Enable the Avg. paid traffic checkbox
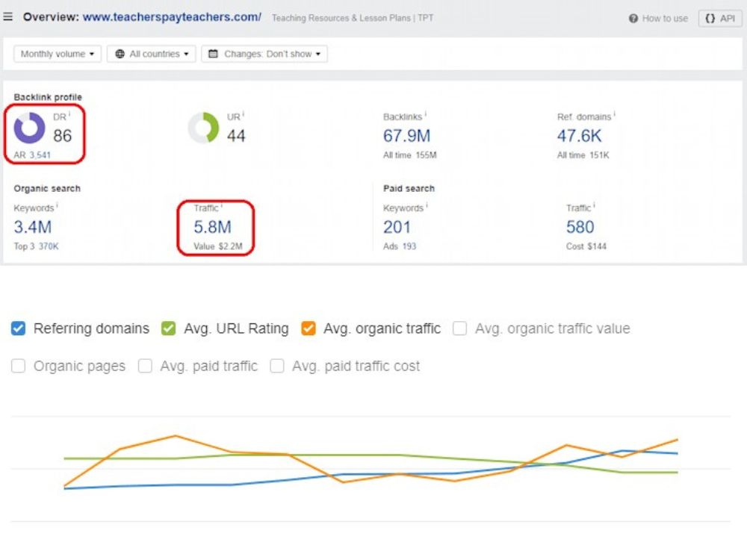747x560 pixels. coord(145,366)
